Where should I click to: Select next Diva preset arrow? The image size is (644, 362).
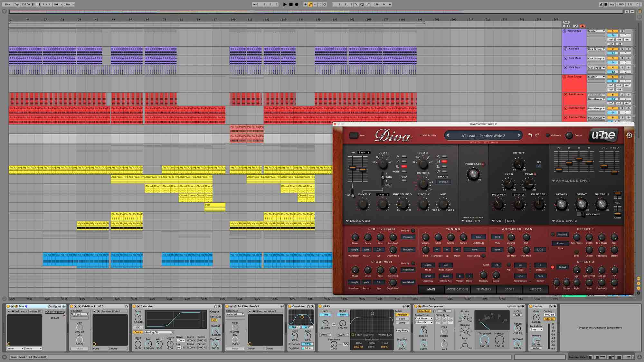pyautogui.click(x=519, y=135)
